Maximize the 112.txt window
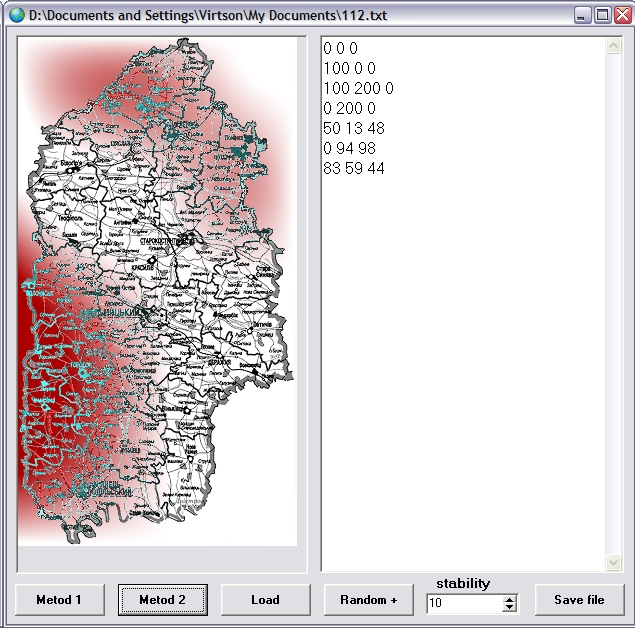Screen dimensions: 635x628 tap(603, 15)
